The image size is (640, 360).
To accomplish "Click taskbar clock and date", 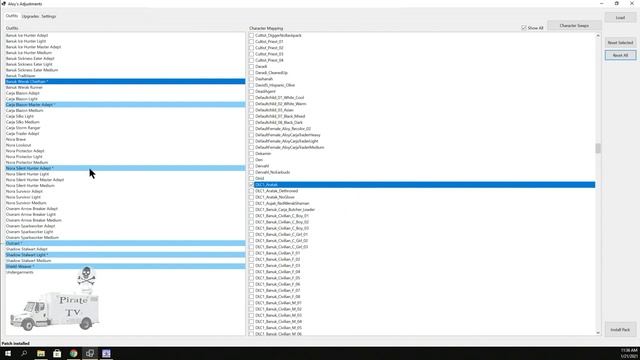I will point(629,353).
